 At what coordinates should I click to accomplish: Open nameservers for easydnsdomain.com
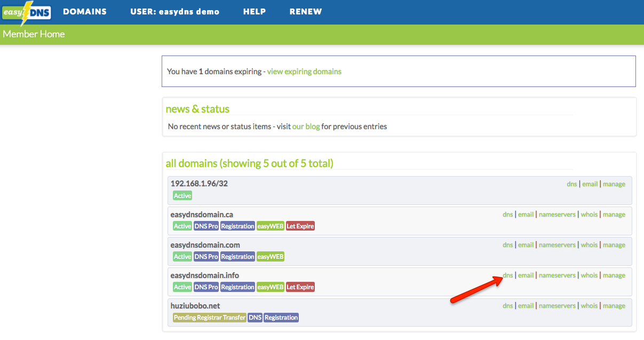coord(557,245)
